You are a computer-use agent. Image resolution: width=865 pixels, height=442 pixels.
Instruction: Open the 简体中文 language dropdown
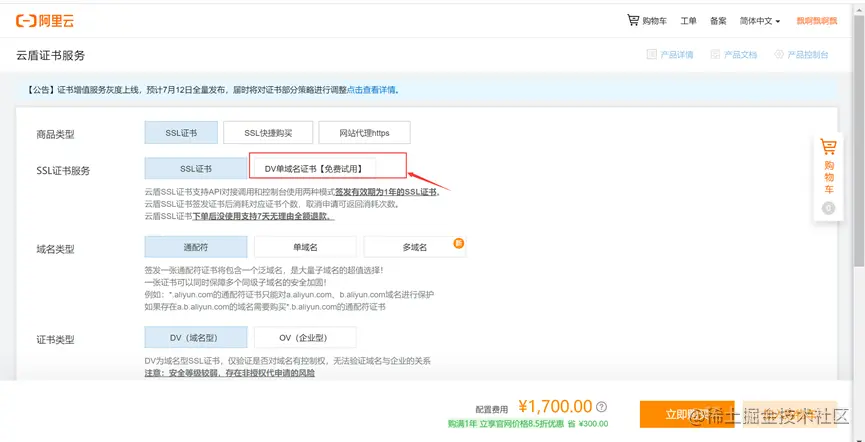point(760,21)
